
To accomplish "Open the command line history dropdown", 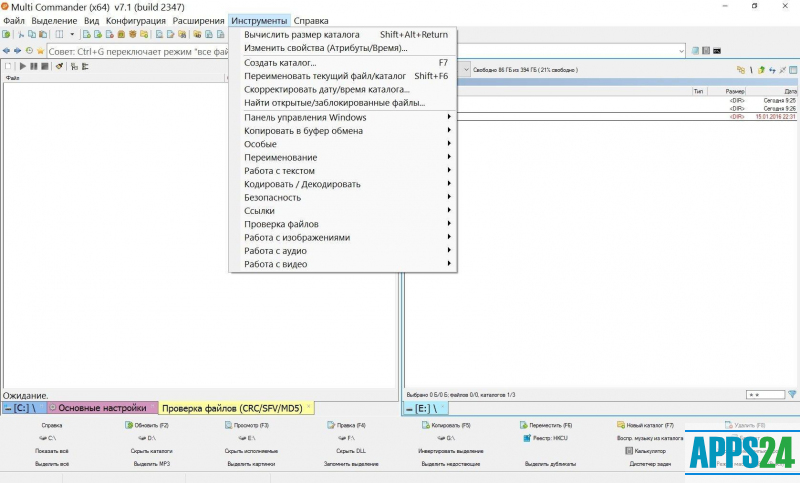I will coord(681,50).
